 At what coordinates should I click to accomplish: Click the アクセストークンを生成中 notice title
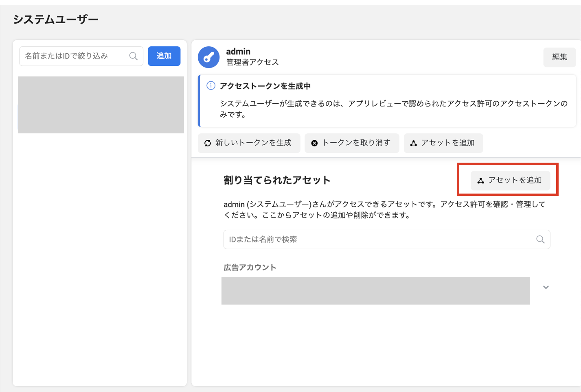click(265, 86)
